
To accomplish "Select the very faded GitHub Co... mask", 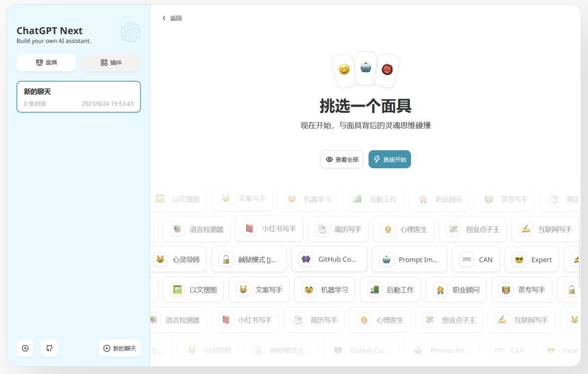I will pyautogui.click(x=361, y=351).
